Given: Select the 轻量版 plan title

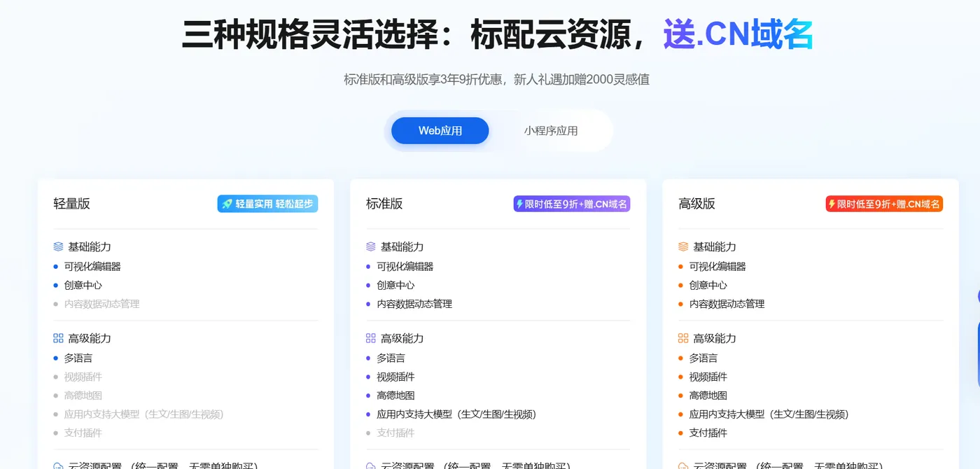Looking at the screenshot, I should pyautogui.click(x=71, y=204).
